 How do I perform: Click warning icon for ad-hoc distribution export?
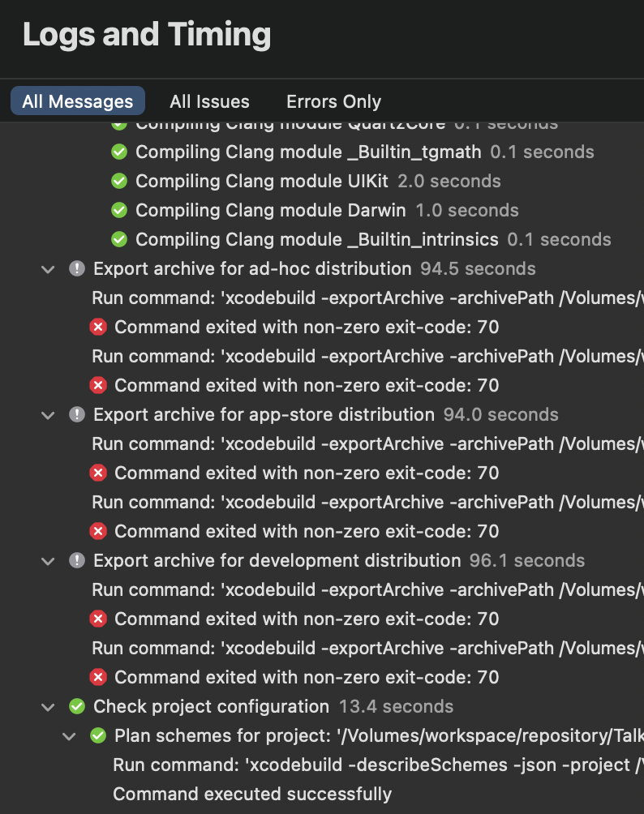coord(77,269)
